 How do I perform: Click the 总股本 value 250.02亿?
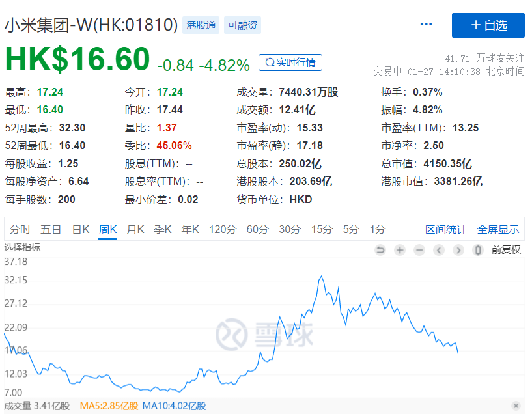[300, 164]
